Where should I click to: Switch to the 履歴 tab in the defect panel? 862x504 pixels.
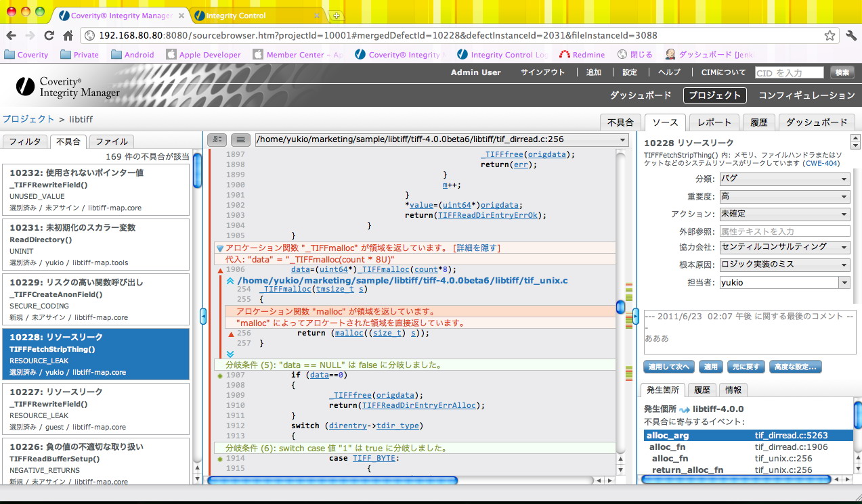(702, 390)
